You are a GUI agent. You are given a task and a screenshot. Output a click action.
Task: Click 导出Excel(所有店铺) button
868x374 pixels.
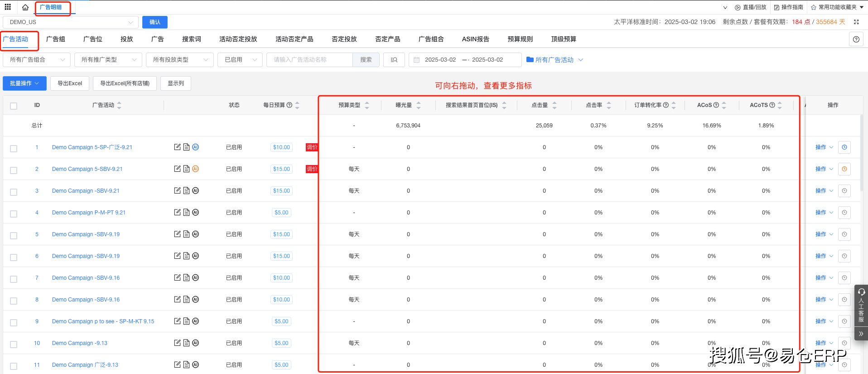pyautogui.click(x=125, y=83)
